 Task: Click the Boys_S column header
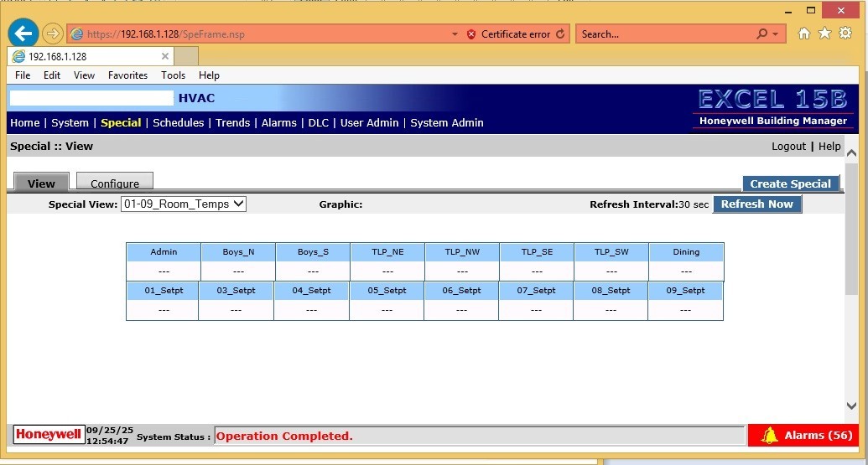pyautogui.click(x=314, y=251)
